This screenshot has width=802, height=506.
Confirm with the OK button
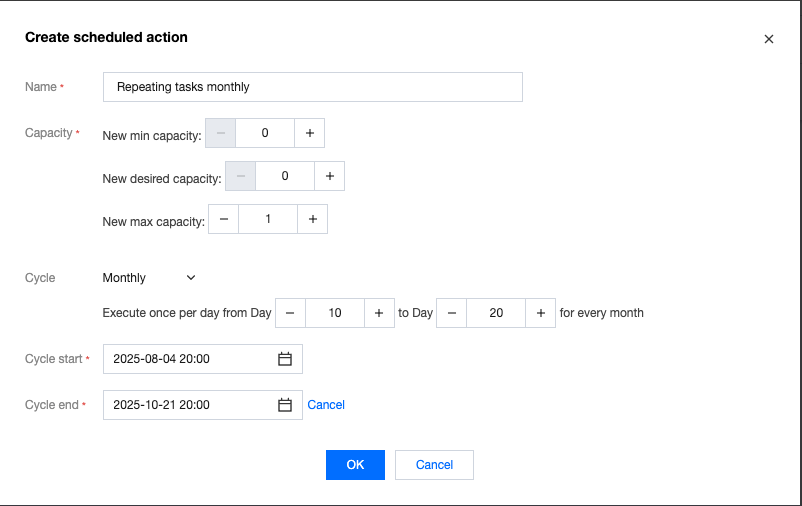click(x=355, y=465)
